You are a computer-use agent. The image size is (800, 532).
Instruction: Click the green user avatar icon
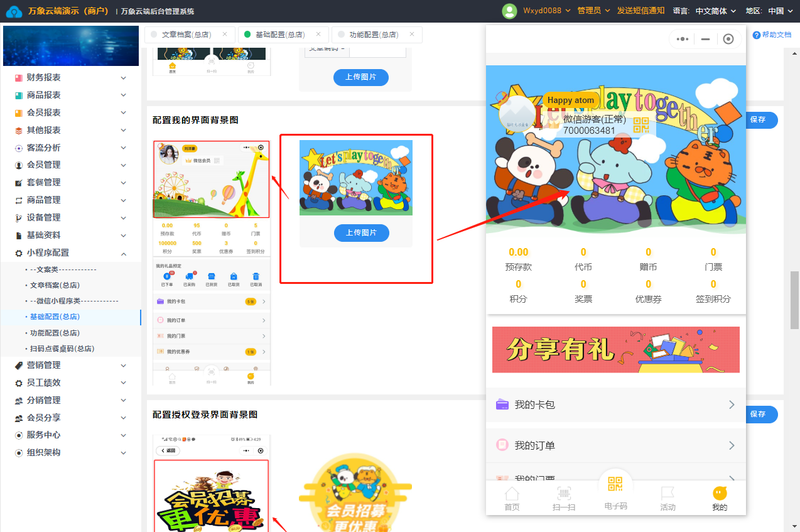[510, 11]
